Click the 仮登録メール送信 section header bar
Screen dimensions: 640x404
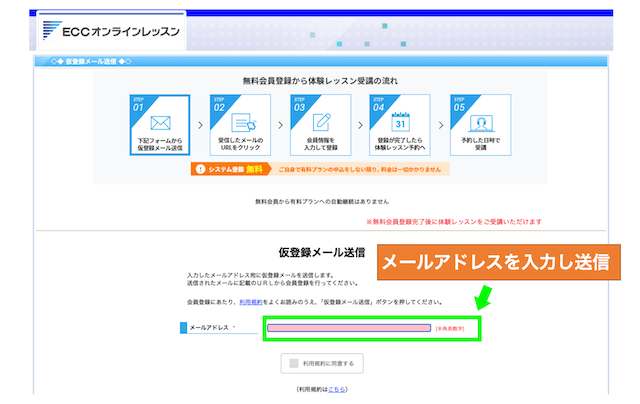click(321, 61)
